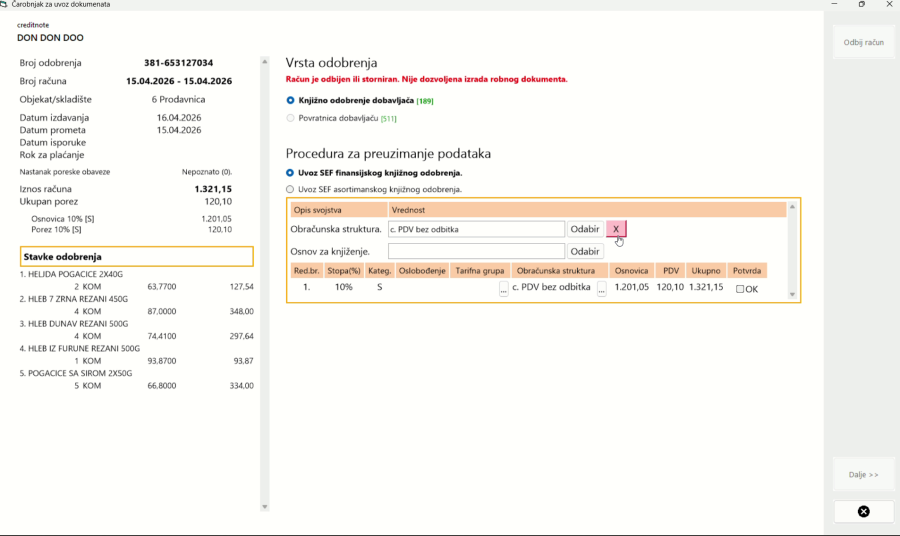Click credit note number 381-653127034
900x536 pixels.
pyautogui.click(x=179, y=63)
